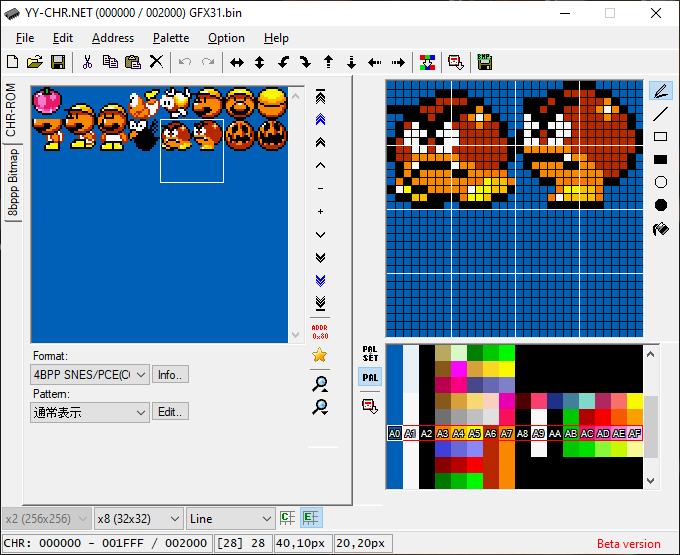
Task: Jump to the end address
Action: [x=320, y=303]
